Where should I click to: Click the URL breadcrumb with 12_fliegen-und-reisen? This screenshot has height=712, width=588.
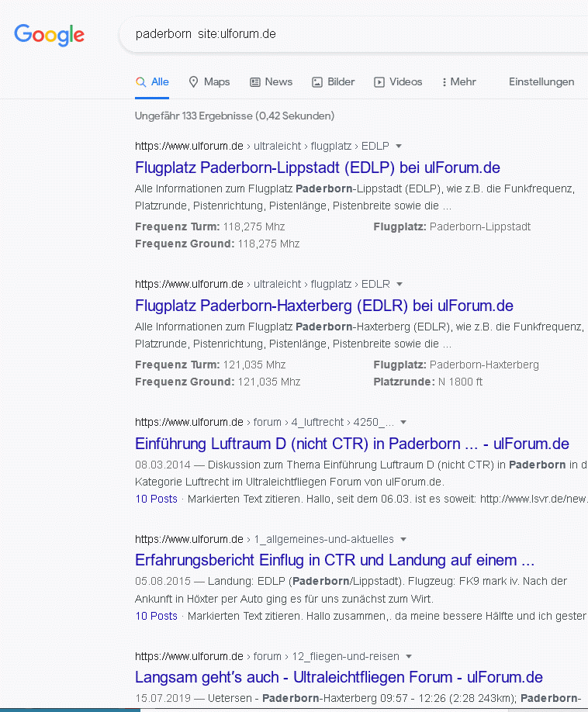[267, 657]
